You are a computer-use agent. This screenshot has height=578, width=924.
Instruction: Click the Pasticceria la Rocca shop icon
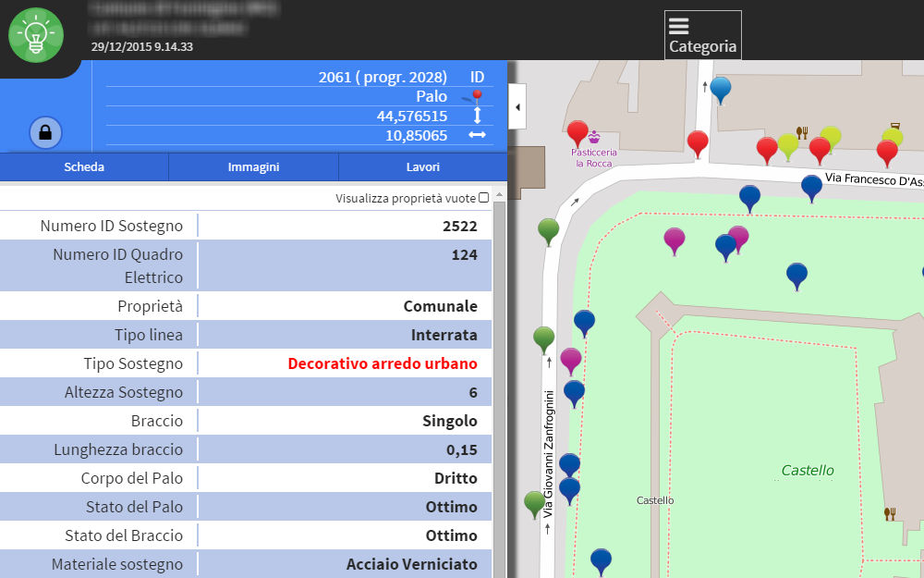click(x=594, y=137)
